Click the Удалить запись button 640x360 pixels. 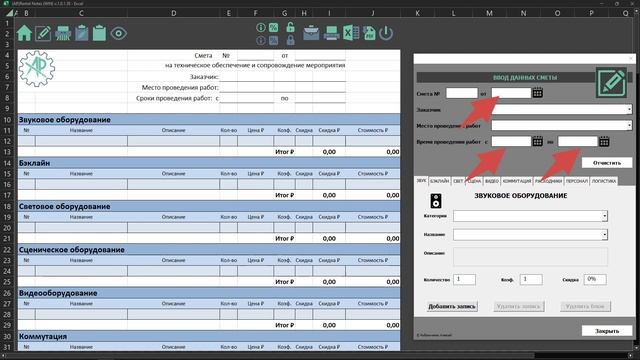[518, 307]
